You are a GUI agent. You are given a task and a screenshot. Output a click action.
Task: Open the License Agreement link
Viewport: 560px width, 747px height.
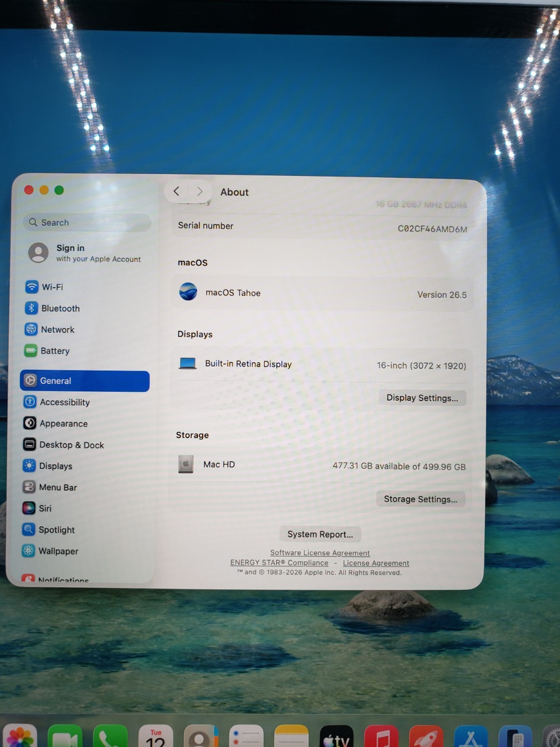pos(376,563)
